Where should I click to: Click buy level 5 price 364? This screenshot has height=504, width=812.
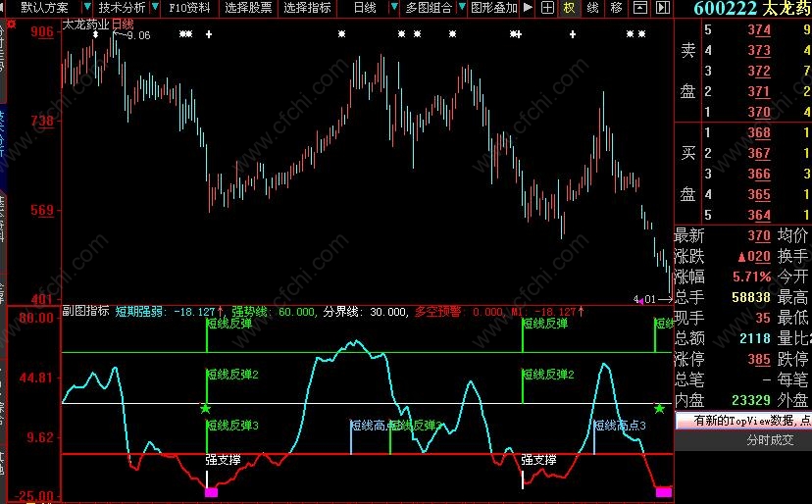click(759, 215)
